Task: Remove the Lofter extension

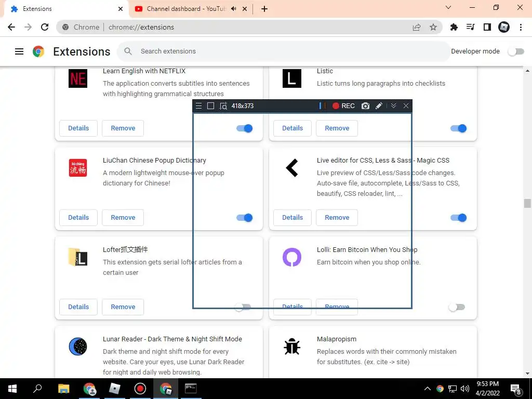Action: pyautogui.click(x=123, y=307)
